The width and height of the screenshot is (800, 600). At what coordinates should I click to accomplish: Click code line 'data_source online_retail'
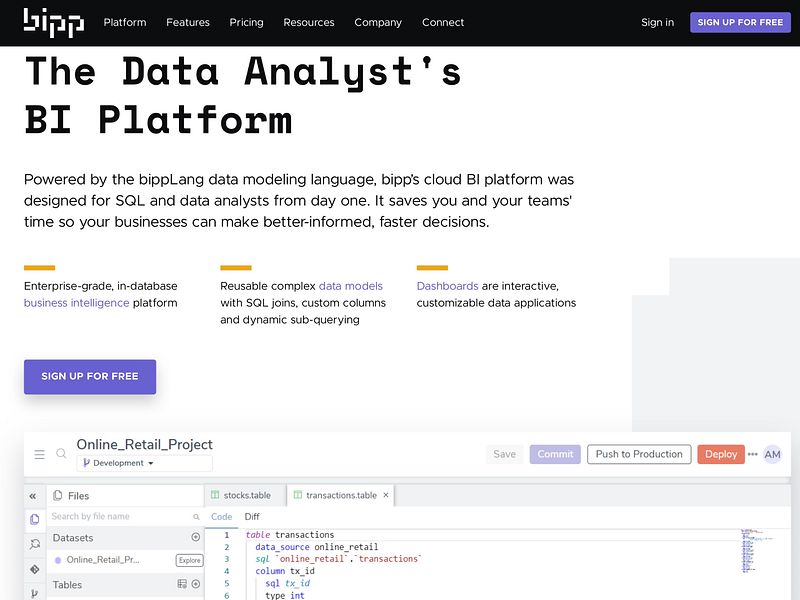[316, 547]
